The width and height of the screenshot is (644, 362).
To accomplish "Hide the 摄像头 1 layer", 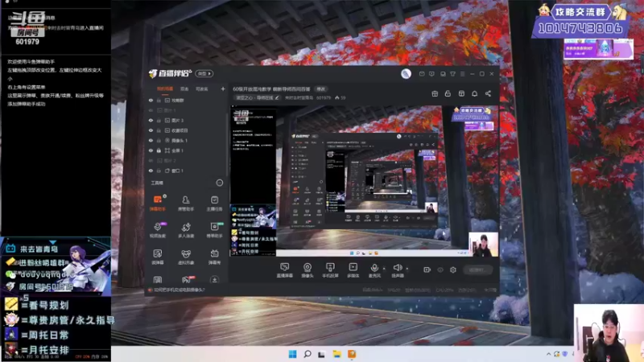I will [x=151, y=140].
